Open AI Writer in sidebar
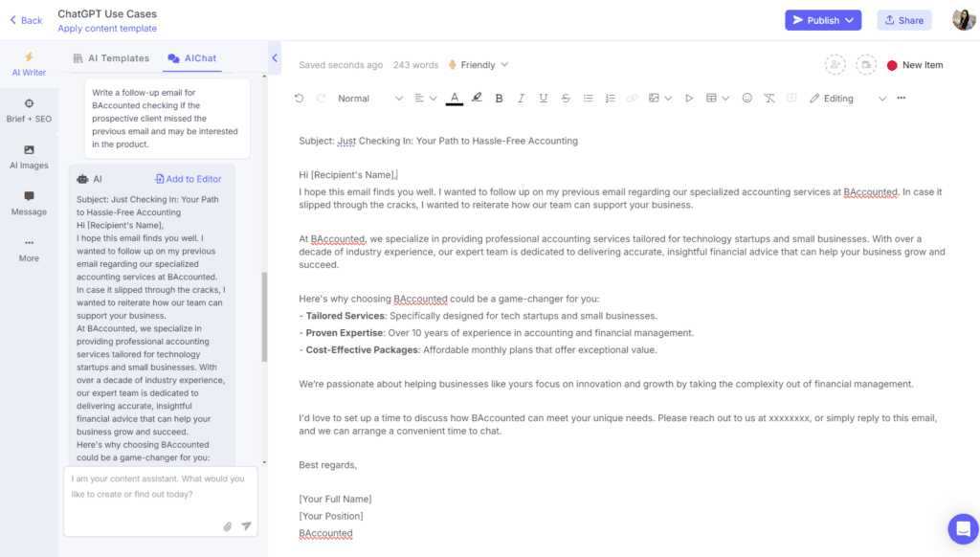The width and height of the screenshot is (980, 557). pyautogui.click(x=29, y=64)
